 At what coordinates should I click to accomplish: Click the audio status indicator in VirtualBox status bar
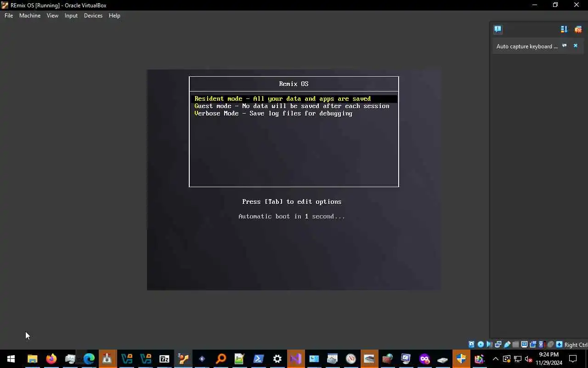pyautogui.click(x=489, y=345)
